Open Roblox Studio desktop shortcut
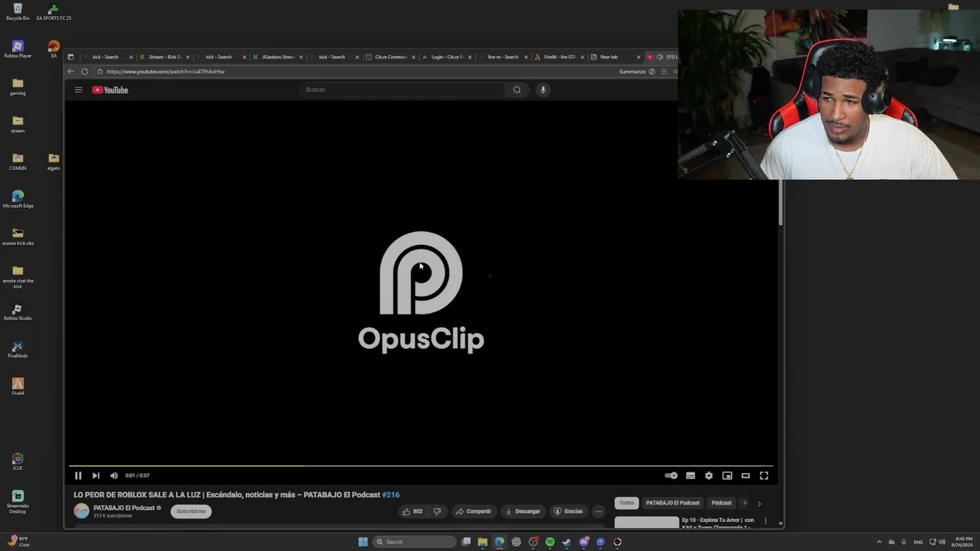The width and height of the screenshot is (980, 551). (18, 312)
